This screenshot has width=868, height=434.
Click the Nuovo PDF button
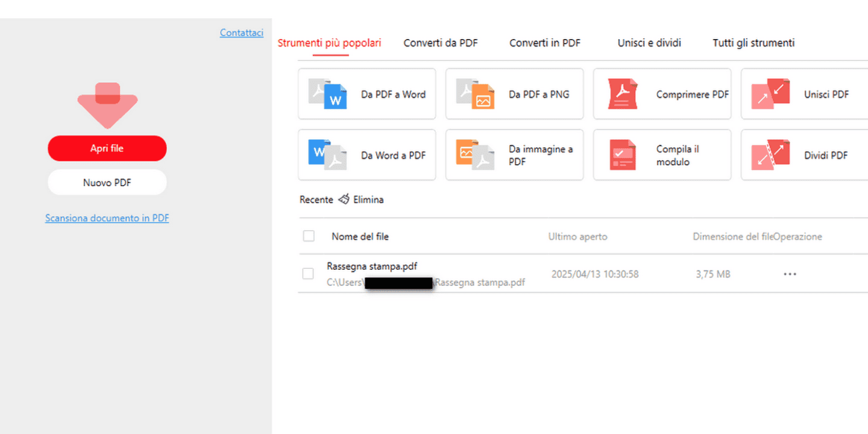(x=107, y=182)
